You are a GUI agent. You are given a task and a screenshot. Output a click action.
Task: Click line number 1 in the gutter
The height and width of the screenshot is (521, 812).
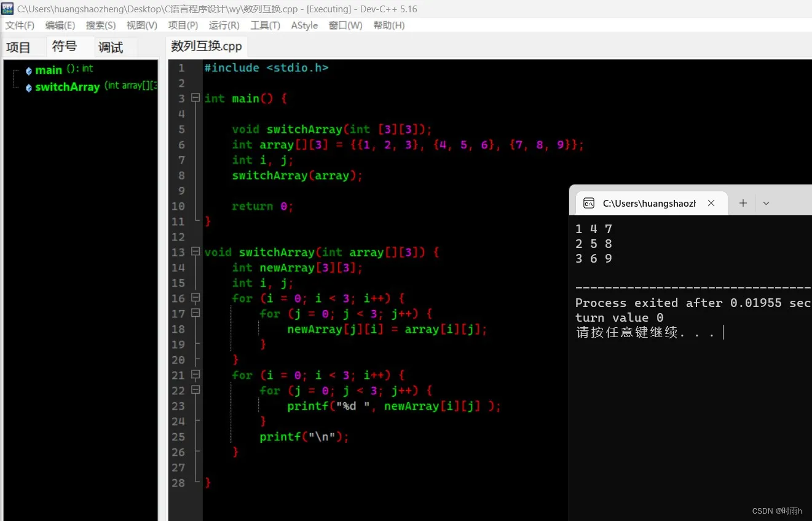181,68
